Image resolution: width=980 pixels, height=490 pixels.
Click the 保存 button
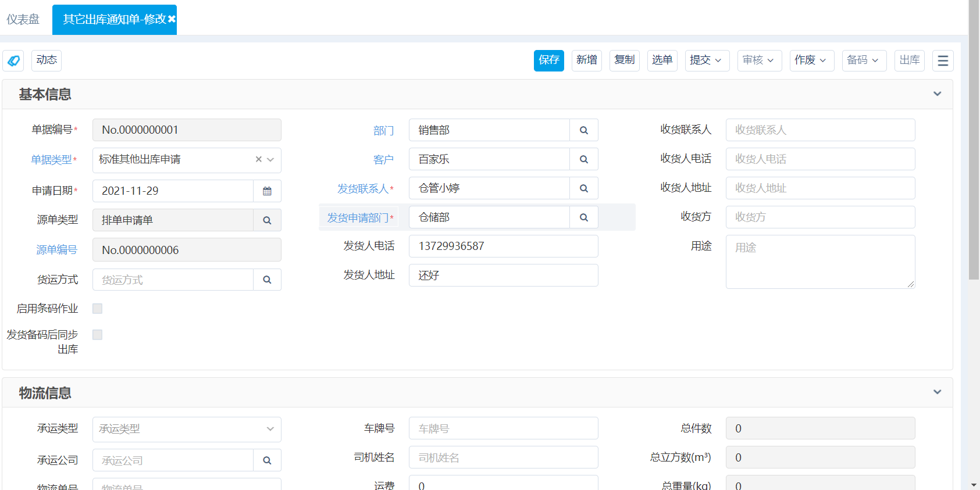click(549, 60)
